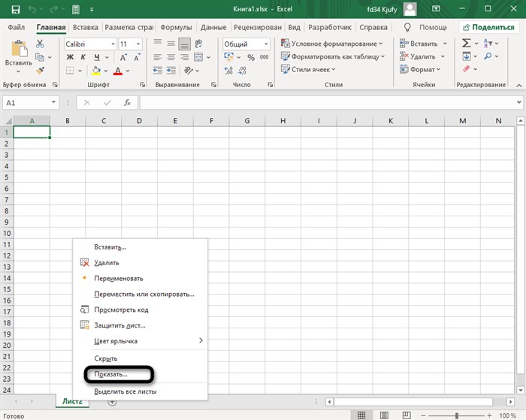Switch to the Формулы ribbon tab
The height and width of the screenshot is (420, 526).
(x=176, y=27)
